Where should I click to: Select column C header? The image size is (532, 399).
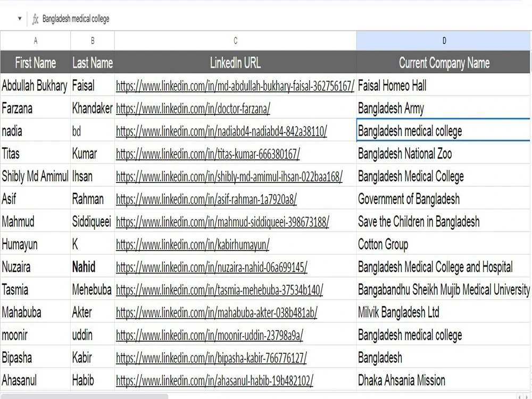tap(236, 41)
